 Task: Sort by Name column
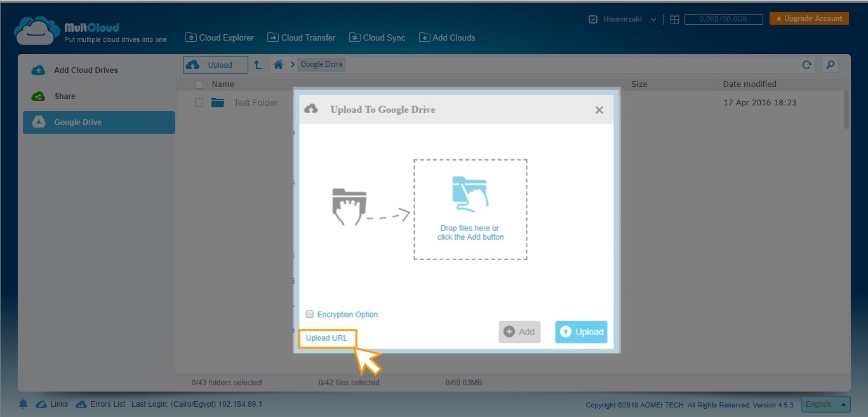click(223, 84)
